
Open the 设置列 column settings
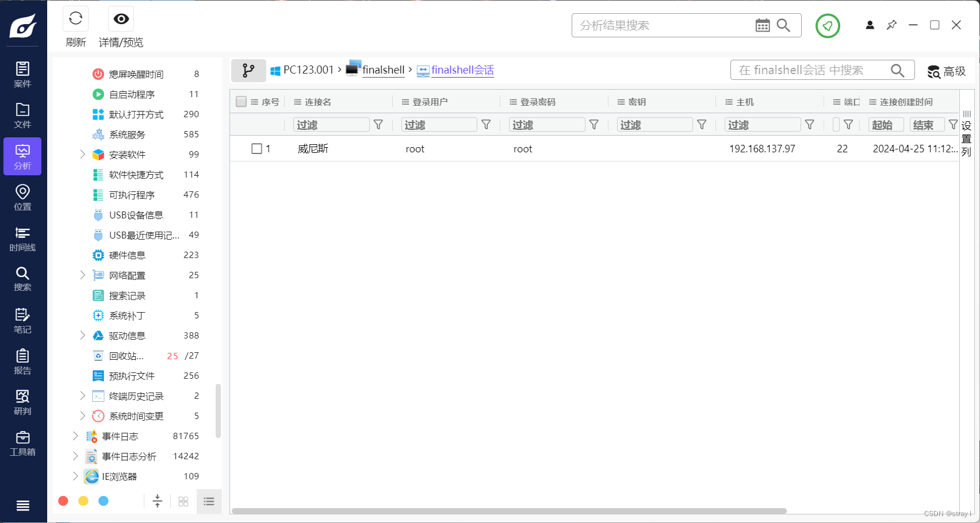966,133
